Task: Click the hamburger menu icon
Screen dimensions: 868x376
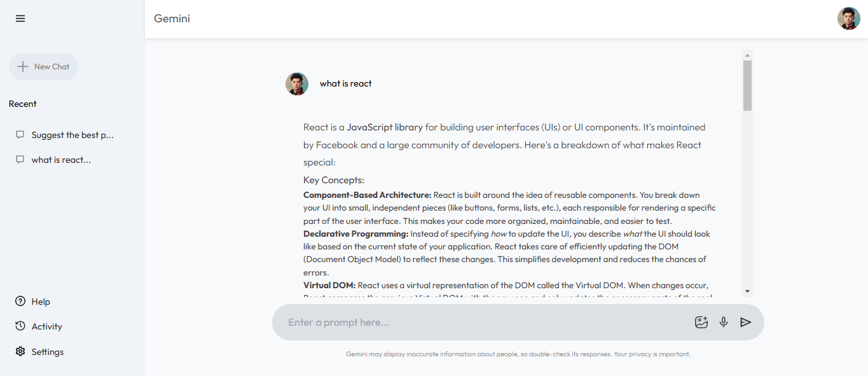Action: pyautogui.click(x=20, y=18)
